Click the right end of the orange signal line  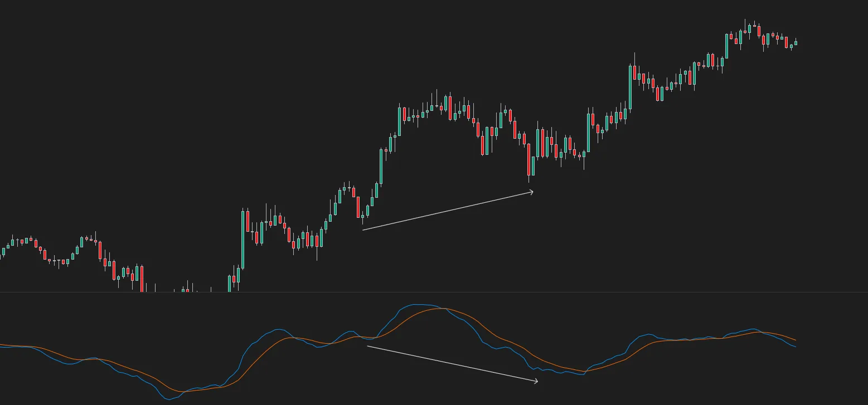click(x=795, y=340)
